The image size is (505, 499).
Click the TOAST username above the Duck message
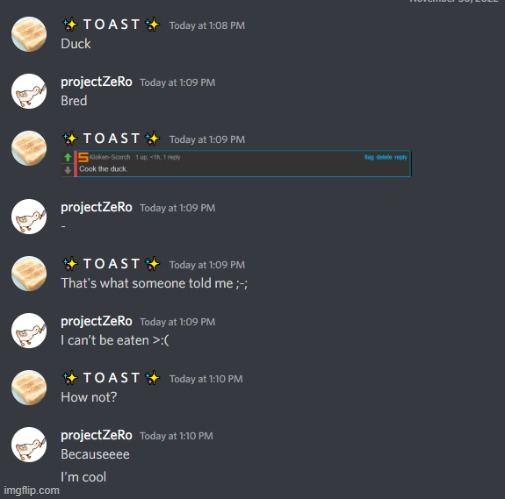[x=111, y=25]
